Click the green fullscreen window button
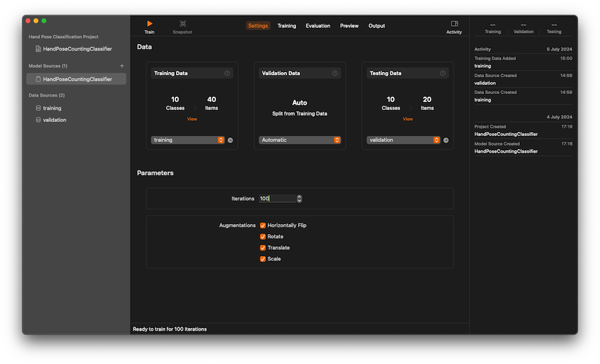The image size is (600, 364). (x=44, y=21)
